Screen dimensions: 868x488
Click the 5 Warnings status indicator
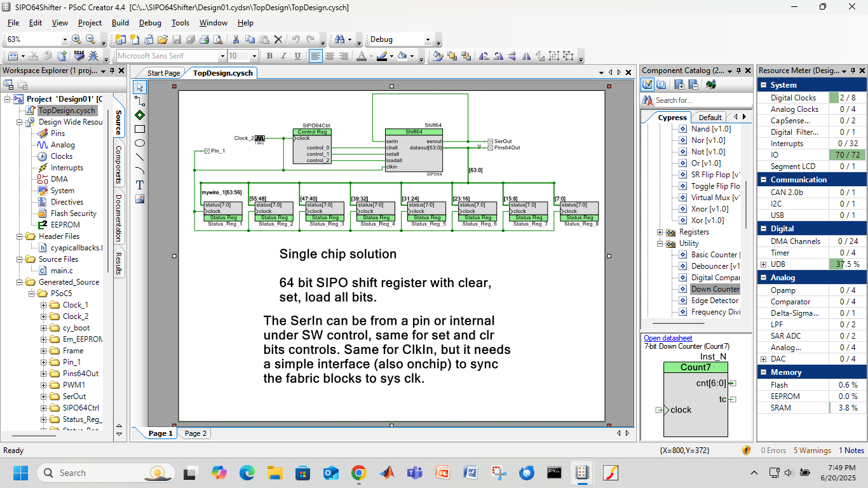[x=812, y=451]
